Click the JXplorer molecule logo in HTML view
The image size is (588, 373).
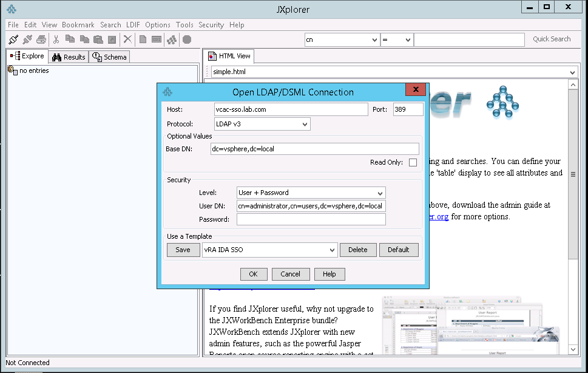502,102
